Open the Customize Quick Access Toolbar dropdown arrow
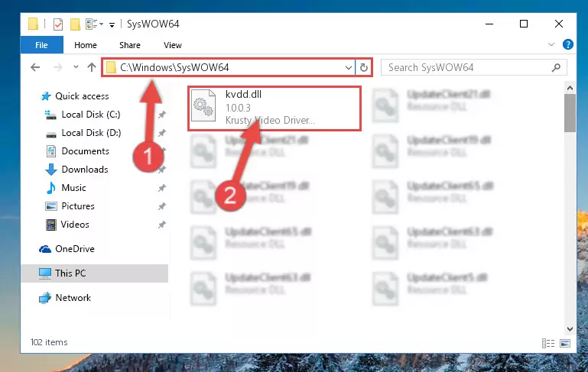Image resolution: width=588 pixels, height=372 pixels. (x=112, y=25)
